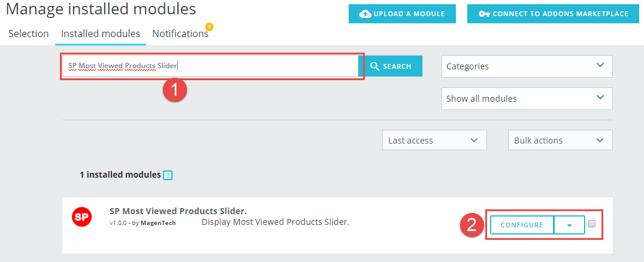Open the Categories dropdown
The height and width of the screenshot is (262, 644).
coord(527,66)
